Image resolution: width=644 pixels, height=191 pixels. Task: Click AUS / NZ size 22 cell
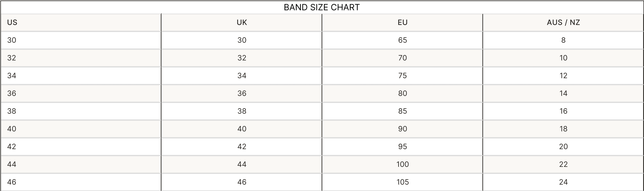[x=563, y=164]
